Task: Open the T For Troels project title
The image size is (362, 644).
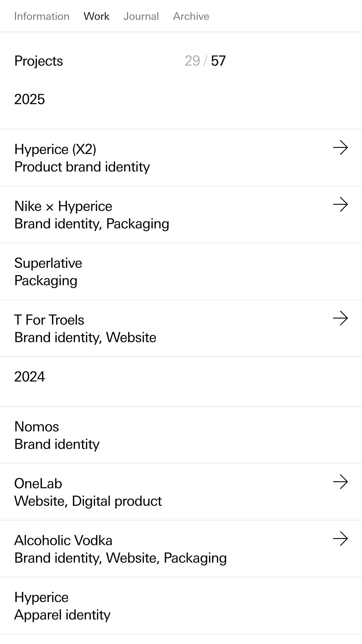Action: 49,320
